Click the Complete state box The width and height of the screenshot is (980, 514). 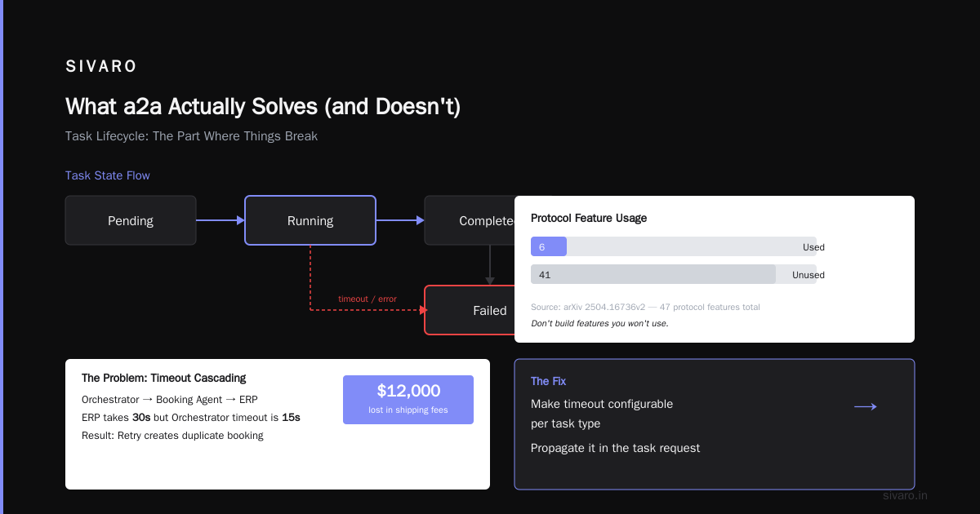pos(470,220)
